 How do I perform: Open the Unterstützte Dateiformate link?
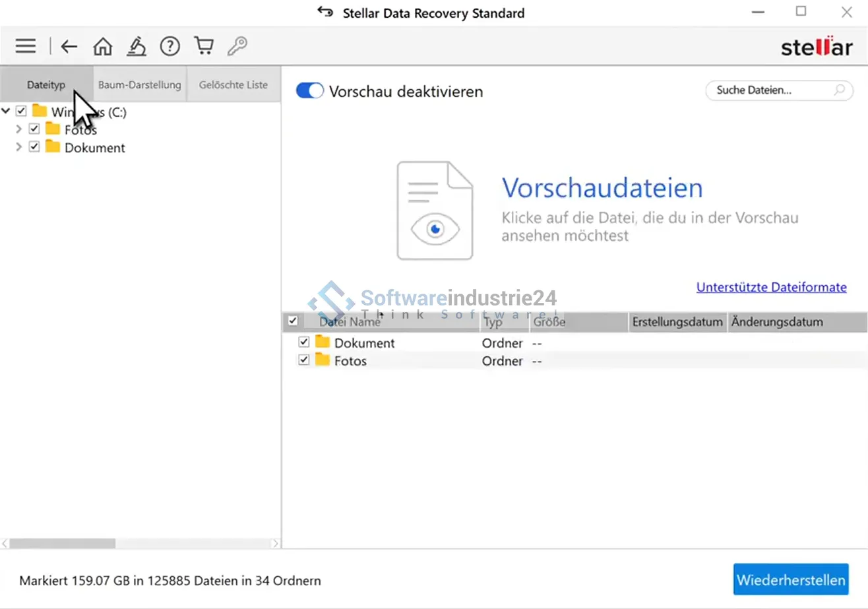coord(771,287)
